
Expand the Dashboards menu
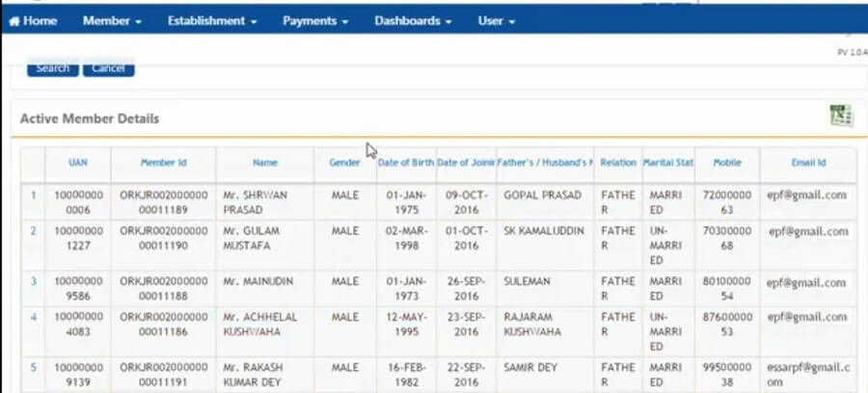pos(413,20)
